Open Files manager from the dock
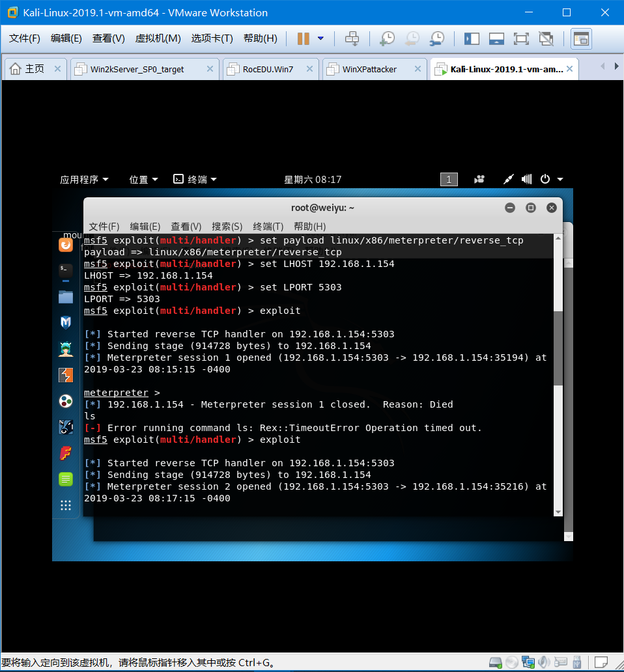This screenshot has width=624, height=672. 66,297
